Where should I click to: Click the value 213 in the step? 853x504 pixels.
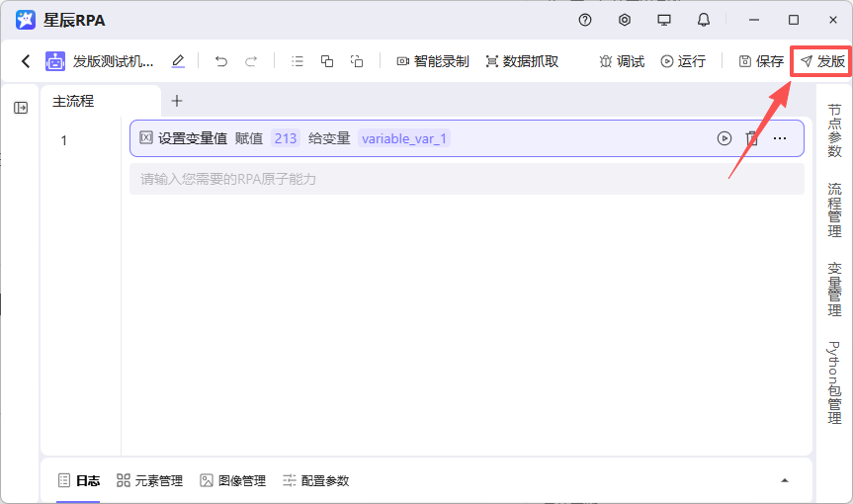pos(286,138)
